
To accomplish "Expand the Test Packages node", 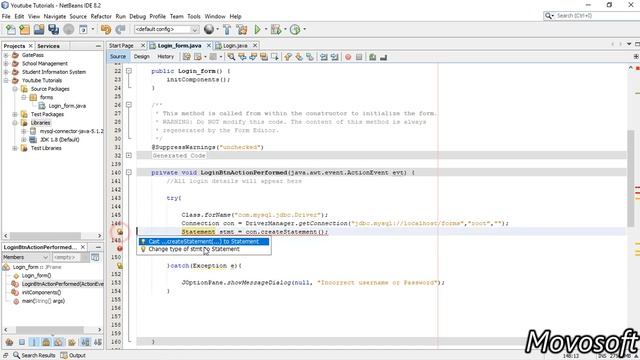I will [15, 114].
